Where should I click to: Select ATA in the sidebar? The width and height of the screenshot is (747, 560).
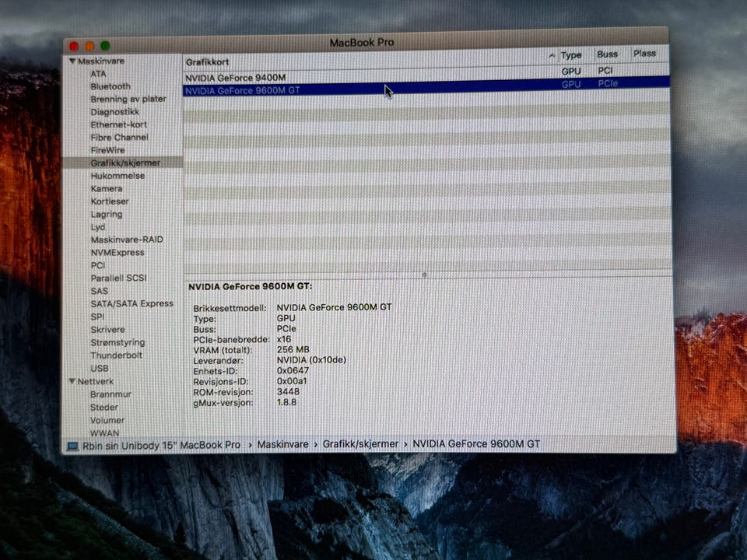click(98, 74)
